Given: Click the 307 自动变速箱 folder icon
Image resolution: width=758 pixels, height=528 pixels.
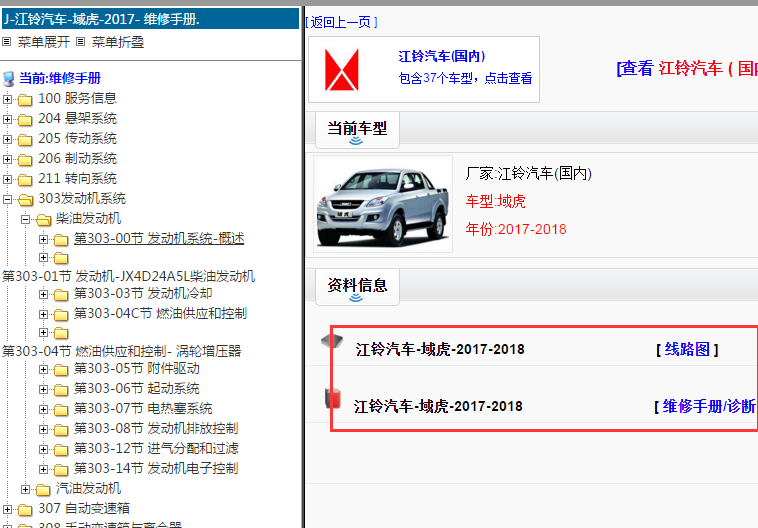Looking at the screenshot, I should [25, 510].
